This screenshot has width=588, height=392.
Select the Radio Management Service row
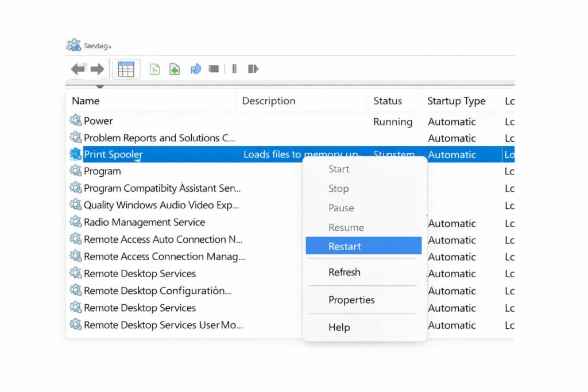144,222
